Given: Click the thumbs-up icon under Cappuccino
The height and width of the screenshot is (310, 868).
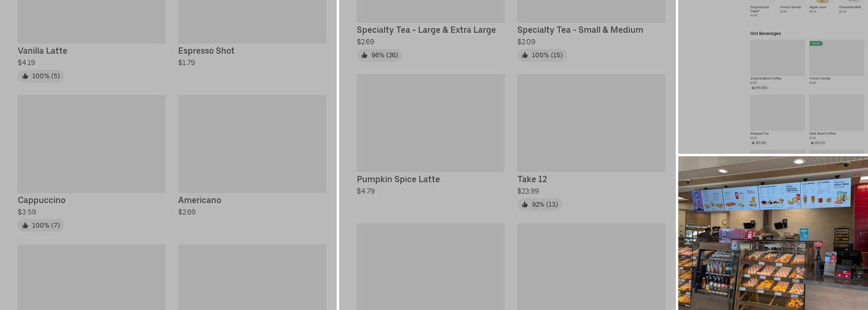Looking at the screenshot, I should [25, 226].
